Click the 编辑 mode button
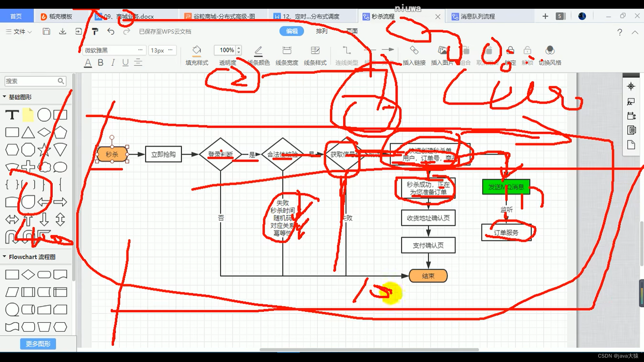This screenshot has height=362, width=644. coord(291,31)
